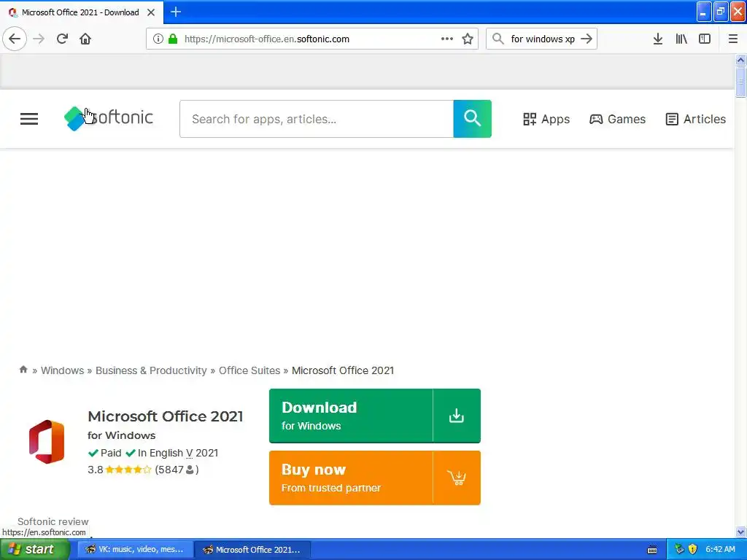Open the Firefox hamburger menu

tap(732, 39)
